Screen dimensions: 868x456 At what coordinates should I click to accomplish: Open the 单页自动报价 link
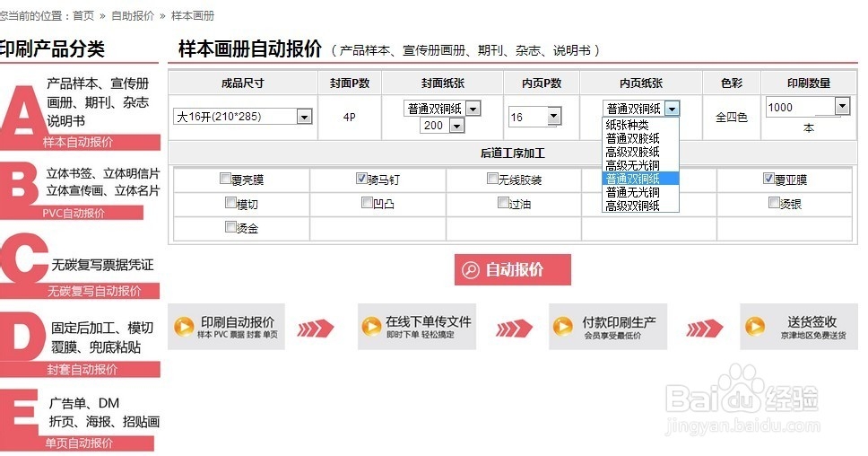tap(79, 443)
